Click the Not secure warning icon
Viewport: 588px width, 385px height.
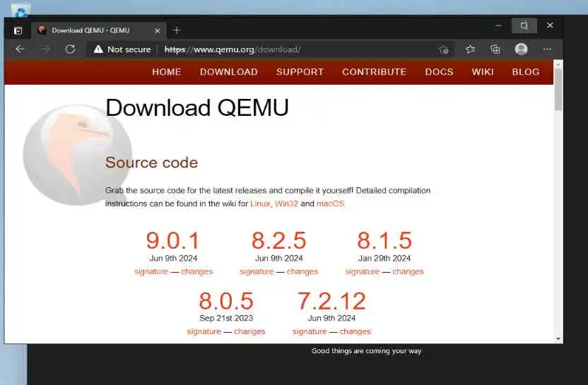(x=98, y=49)
